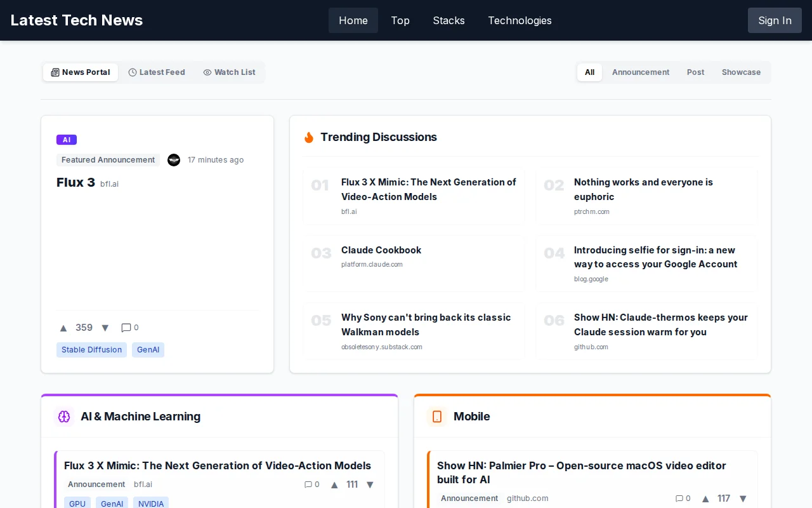Go to Home in the navigation bar
The width and height of the screenshot is (812, 508).
pos(353,20)
